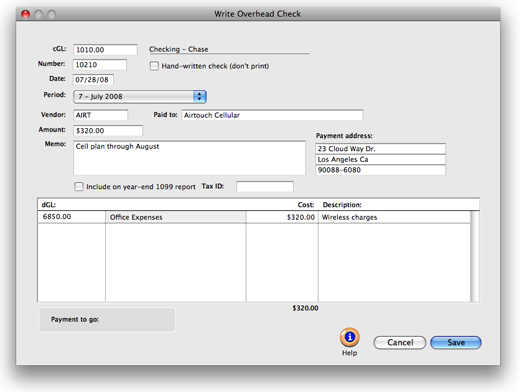Screen dimensions: 520x392
Task: Click the Amount field $320.00
Action: [108, 131]
